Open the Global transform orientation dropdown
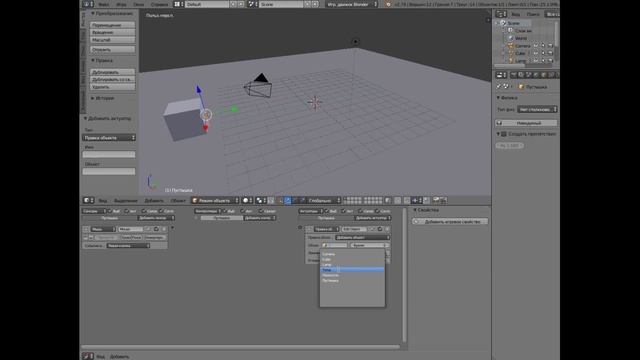640x360 pixels. [x=324, y=200]
